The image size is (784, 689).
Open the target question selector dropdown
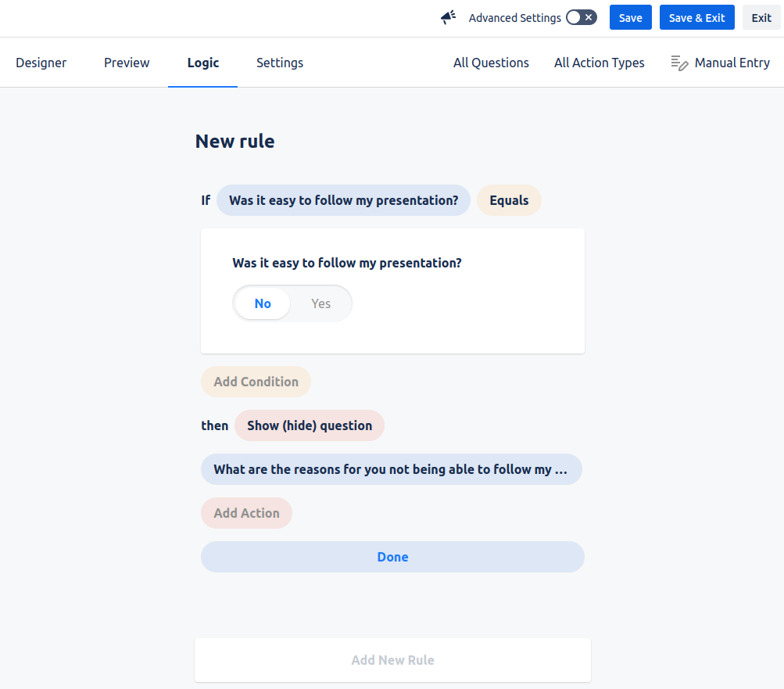(x=391, y=469)
